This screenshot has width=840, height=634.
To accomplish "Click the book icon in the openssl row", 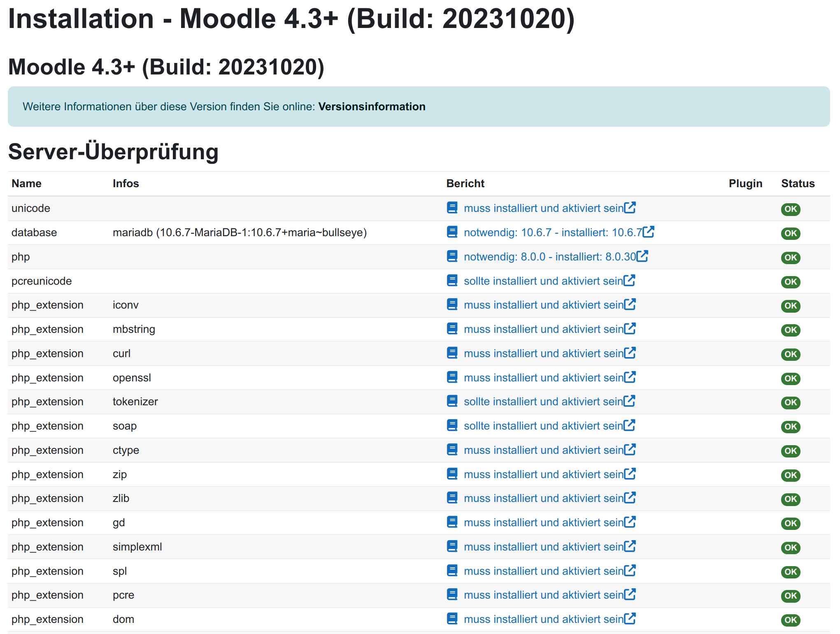I will coord(452,377).
